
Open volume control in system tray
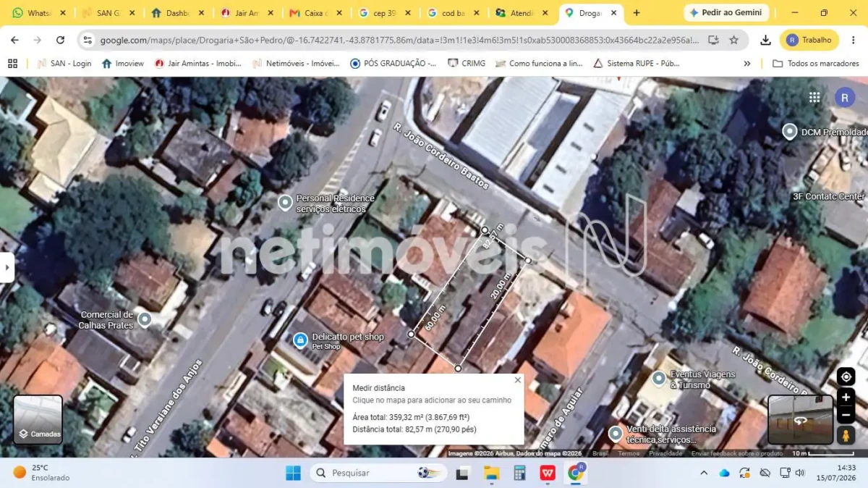[800, 473]
